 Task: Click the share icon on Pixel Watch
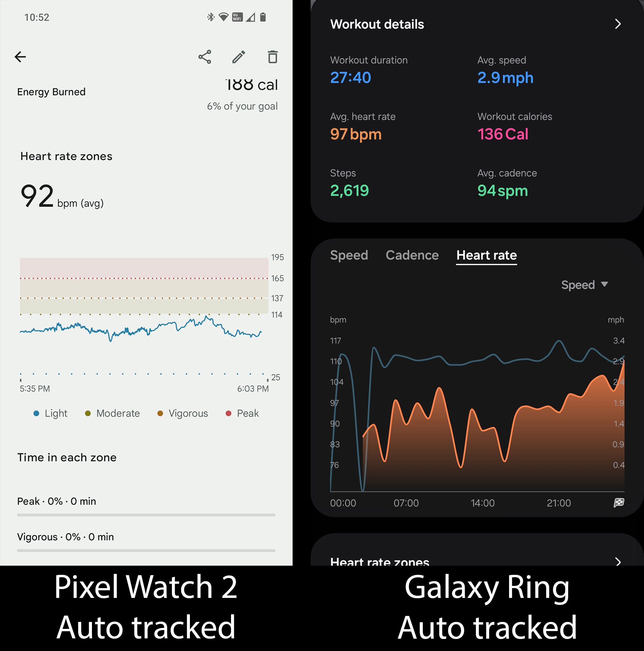click(206, 57)
